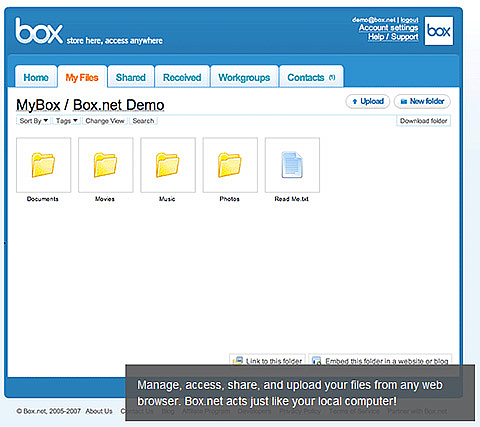The image size is (480, 427).
Task: Open the Movies folder icon
Action: click(x=105, y=165)
